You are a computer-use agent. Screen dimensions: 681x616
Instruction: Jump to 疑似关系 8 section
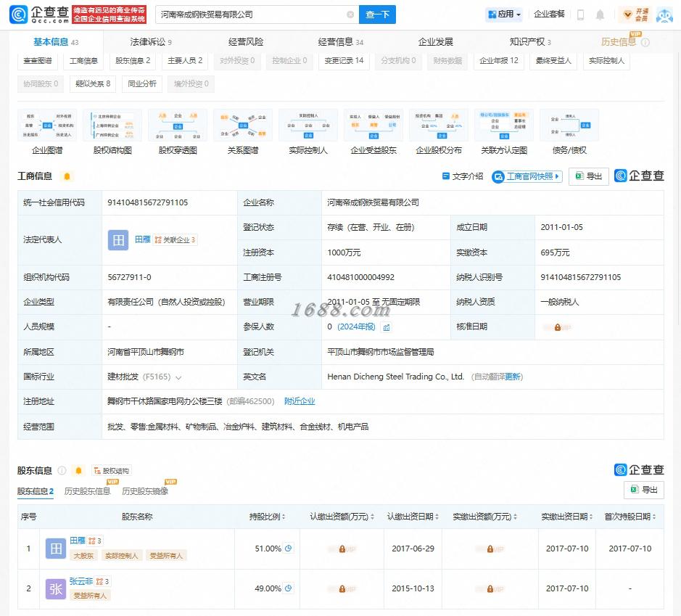(x=93, y=84)
